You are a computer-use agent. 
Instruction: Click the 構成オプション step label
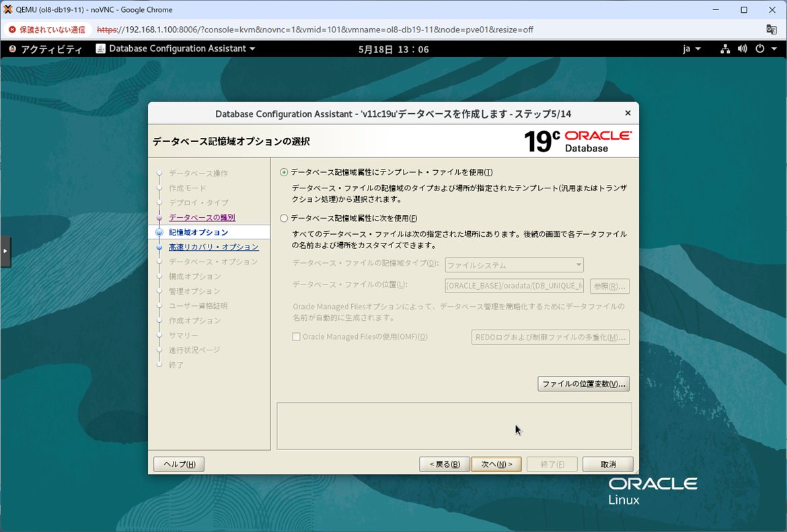[x=195, y=276]
